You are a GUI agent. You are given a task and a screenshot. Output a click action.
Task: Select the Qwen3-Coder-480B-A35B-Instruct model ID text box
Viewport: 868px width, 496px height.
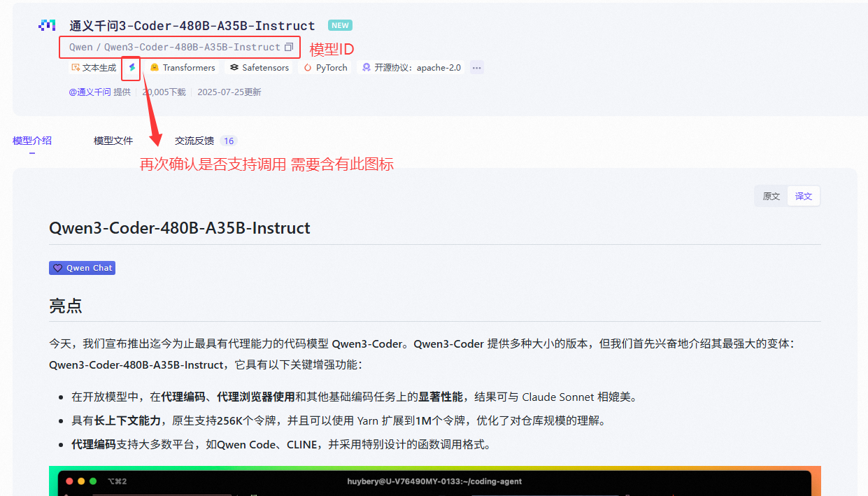[173, 46]
